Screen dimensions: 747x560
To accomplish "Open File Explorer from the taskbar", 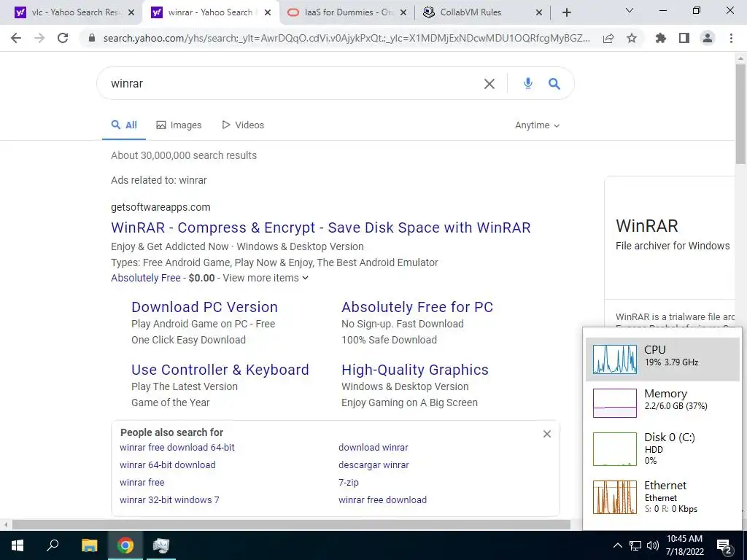I will [89, 545].
